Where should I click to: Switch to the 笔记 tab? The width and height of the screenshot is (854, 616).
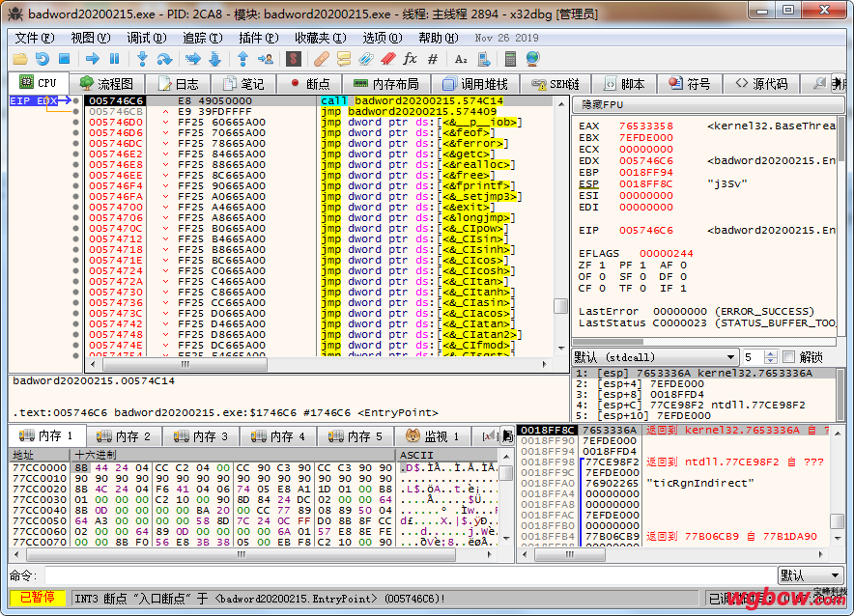tap(243, 84)
